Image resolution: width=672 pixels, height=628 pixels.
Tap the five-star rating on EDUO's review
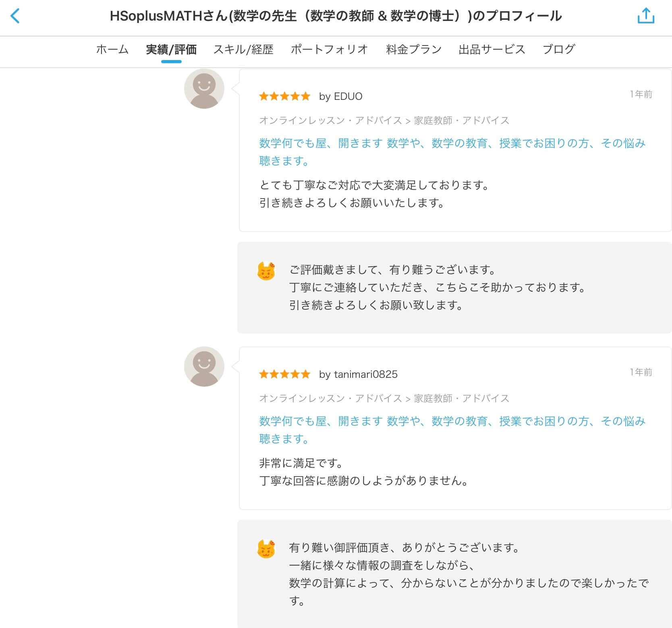point(284,96)
